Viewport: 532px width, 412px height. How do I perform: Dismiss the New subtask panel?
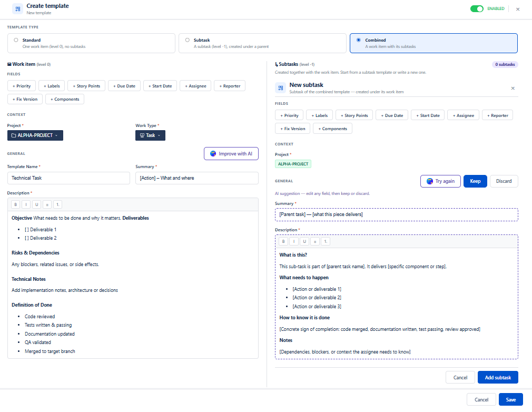[513, 88]
